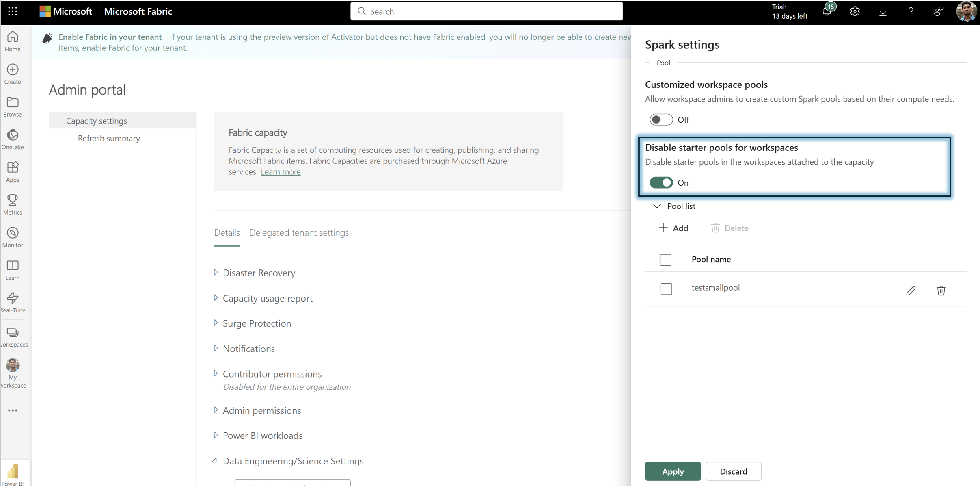
Task: Click the Search box in header
Action: tap(486, 11)
